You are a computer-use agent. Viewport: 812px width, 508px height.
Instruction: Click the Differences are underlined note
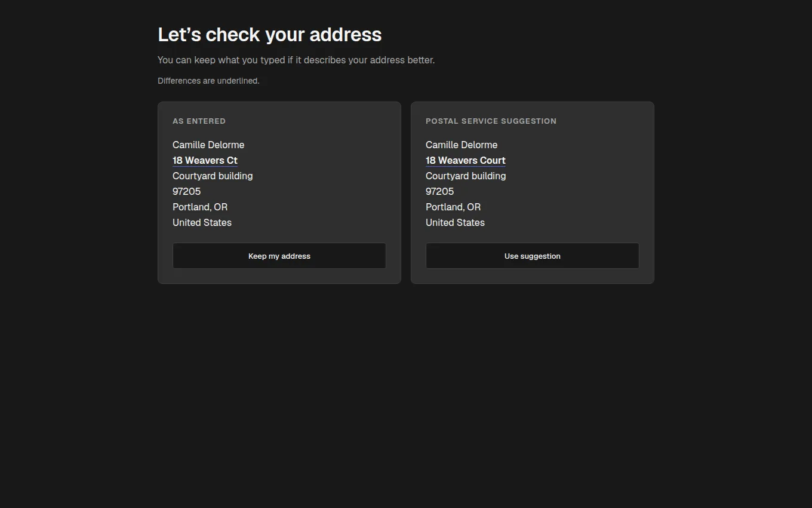(x=208, y=81)
